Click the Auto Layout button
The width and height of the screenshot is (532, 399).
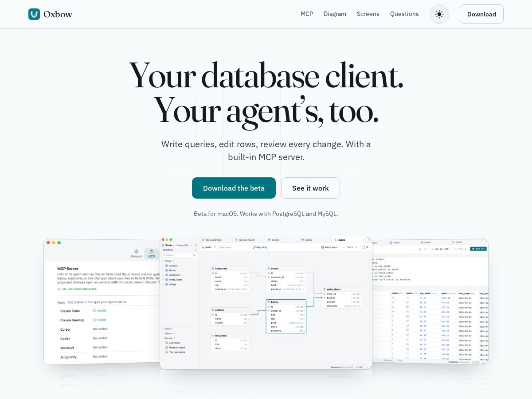329,247
